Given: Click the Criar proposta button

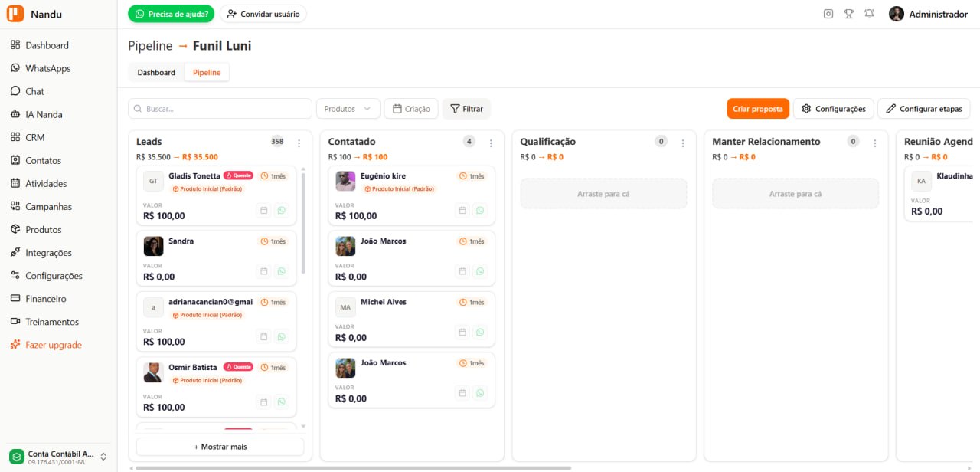Looking at the screenshot, I should (758, 109).
